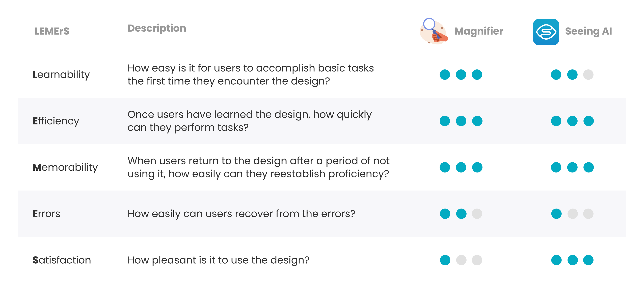The image size is (644, 301).
Task: Click the Magnifier column label
Action: point(479,31)
